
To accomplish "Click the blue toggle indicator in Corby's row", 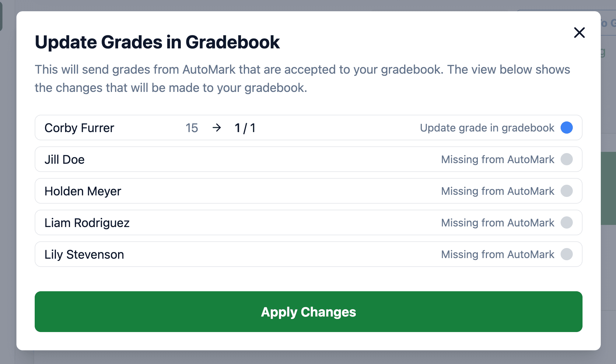I will pyautogui.click(x=567, y=128).
